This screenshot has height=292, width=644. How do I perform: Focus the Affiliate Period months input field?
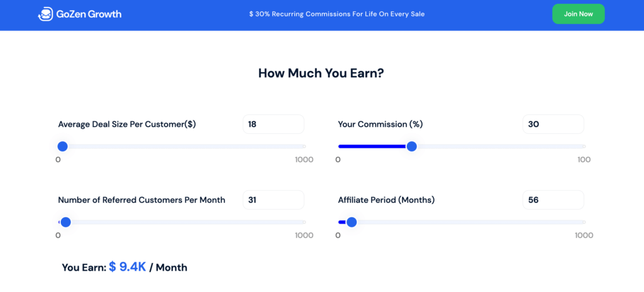click(x=553, y=200)
